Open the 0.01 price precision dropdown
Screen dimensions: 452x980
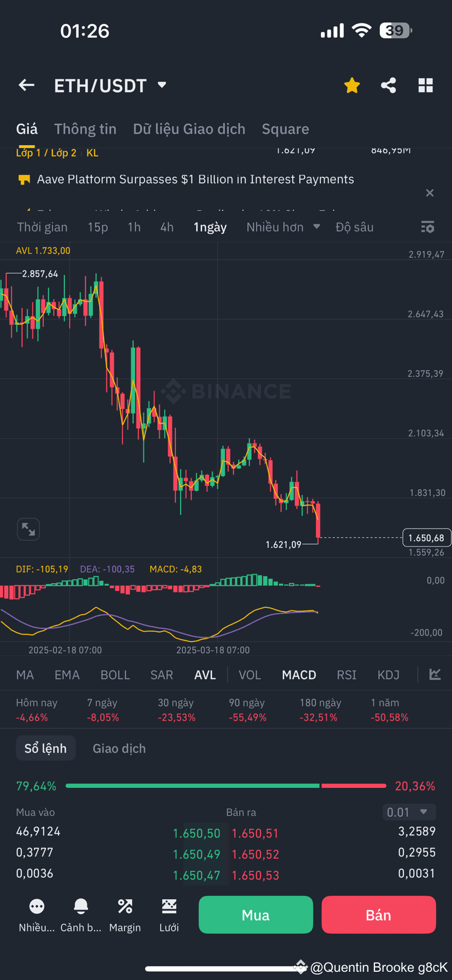(x=409, y=812)
